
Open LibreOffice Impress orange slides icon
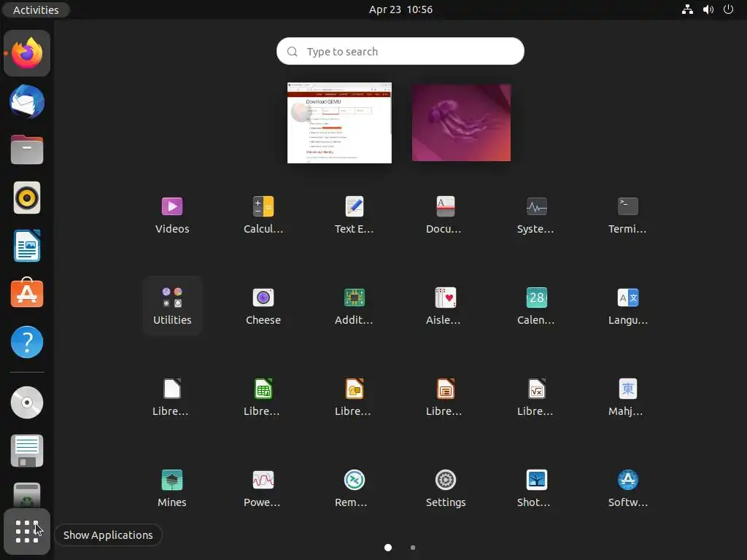click(x=445, y=397)
